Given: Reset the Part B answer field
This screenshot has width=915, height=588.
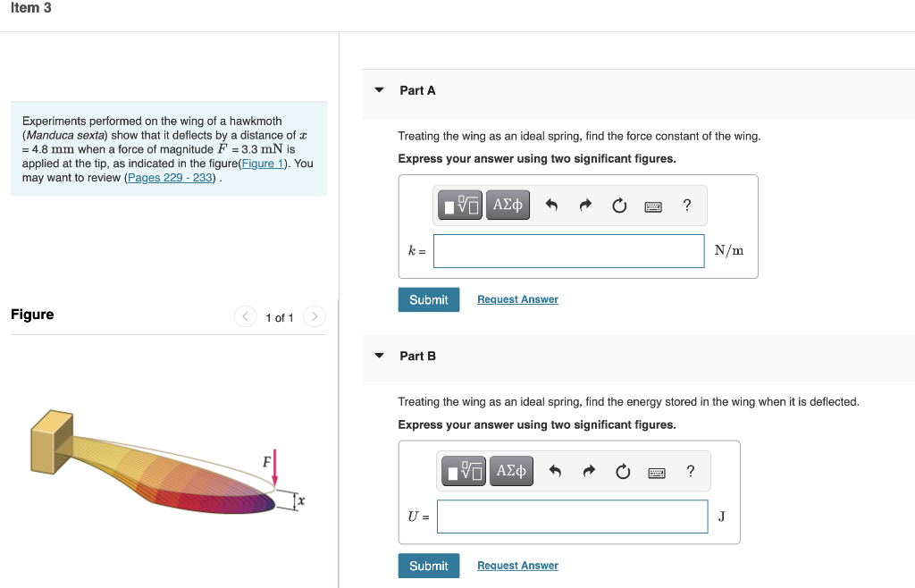Looking at the screenshot, I should pyautogui.click(x=623, y=471).
